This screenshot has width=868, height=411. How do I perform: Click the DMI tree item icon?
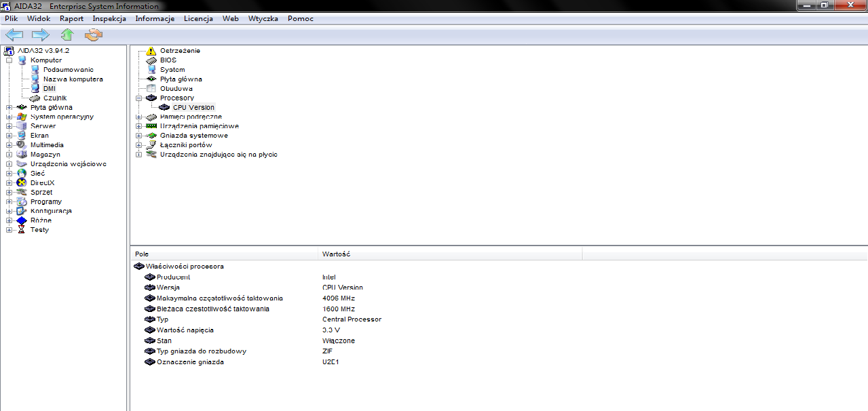coord(35,89)
